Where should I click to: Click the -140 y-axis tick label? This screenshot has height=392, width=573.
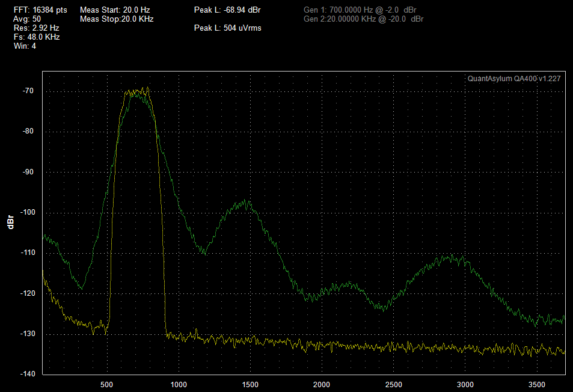[28, 374]
